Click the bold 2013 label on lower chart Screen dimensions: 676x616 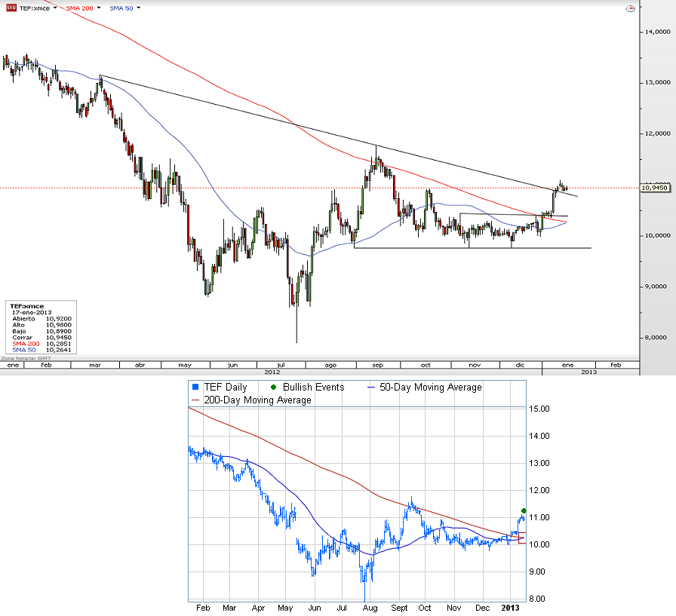511,608
